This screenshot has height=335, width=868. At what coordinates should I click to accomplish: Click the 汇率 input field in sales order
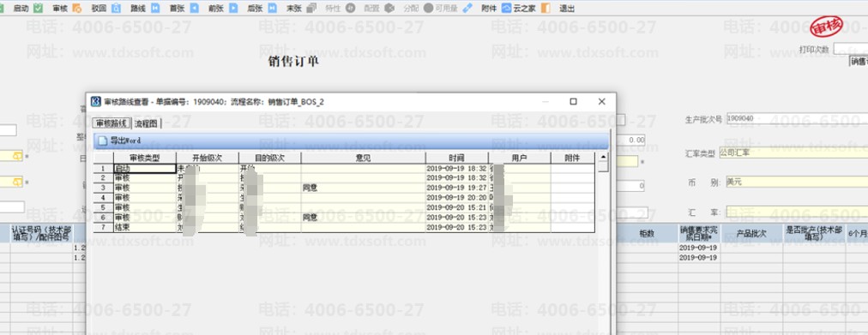click(x=797, y=212)
